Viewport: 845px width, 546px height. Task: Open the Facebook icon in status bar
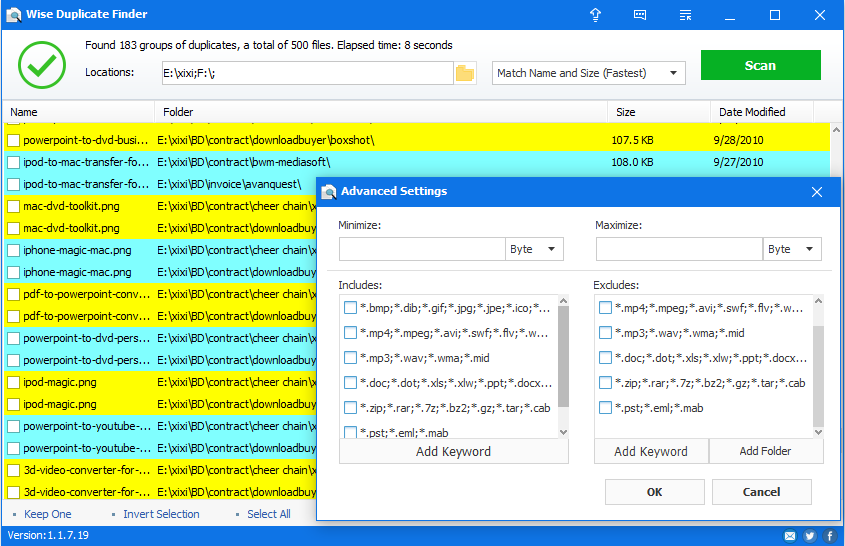(x=829, y=535)
